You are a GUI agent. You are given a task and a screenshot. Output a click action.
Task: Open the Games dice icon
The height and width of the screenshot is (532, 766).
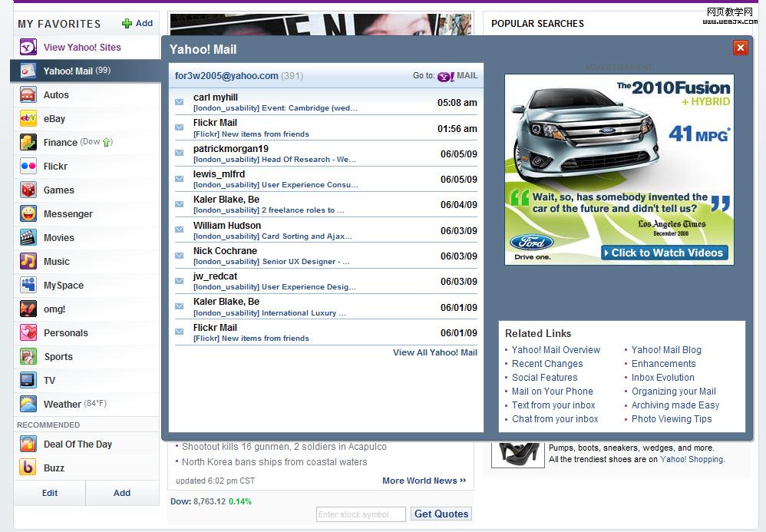[28, 190]
